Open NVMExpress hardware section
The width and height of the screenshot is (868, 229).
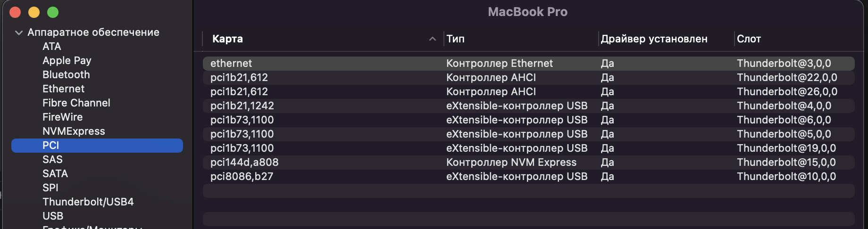[74, 131]
